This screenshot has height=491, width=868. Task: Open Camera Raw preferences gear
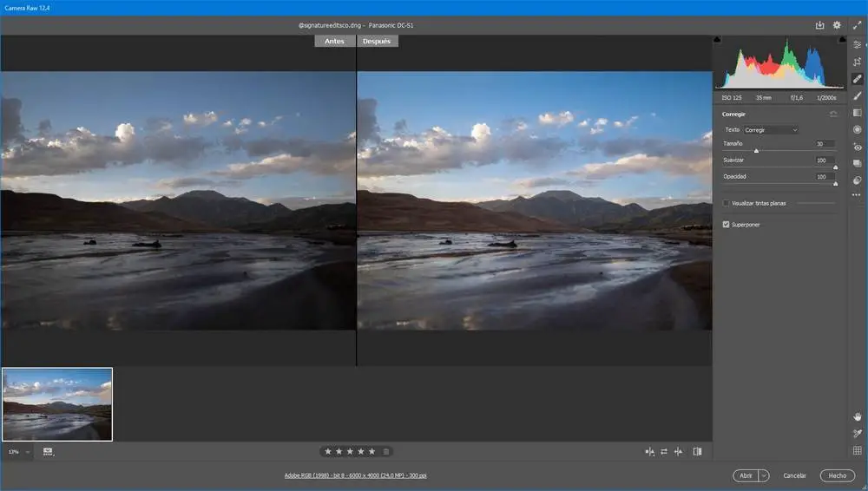click(837, 25)
